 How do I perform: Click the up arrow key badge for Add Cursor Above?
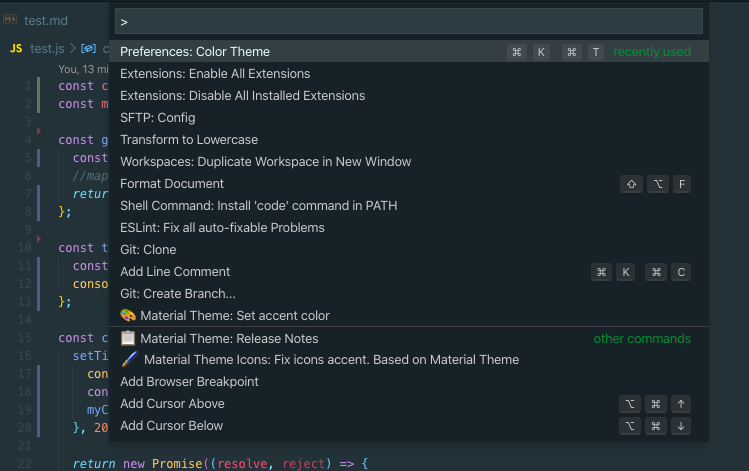[681, 404]
